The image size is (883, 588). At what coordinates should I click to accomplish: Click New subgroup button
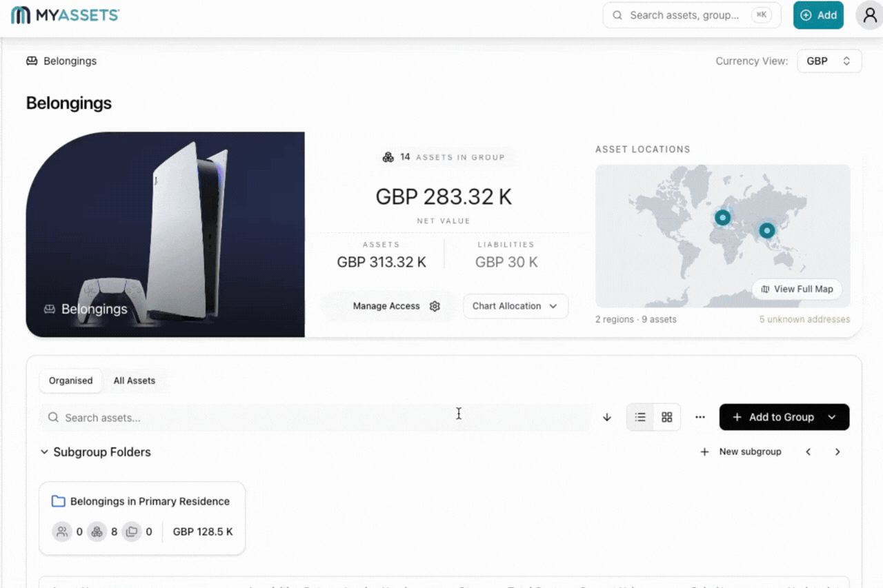click(x=741, y=452)
